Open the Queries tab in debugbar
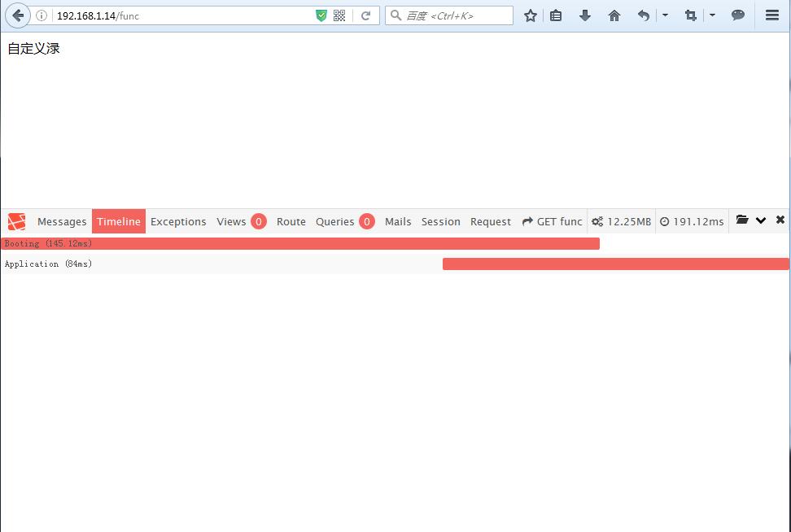This screenshot has width=791, height=532. [x=335, y=221]
